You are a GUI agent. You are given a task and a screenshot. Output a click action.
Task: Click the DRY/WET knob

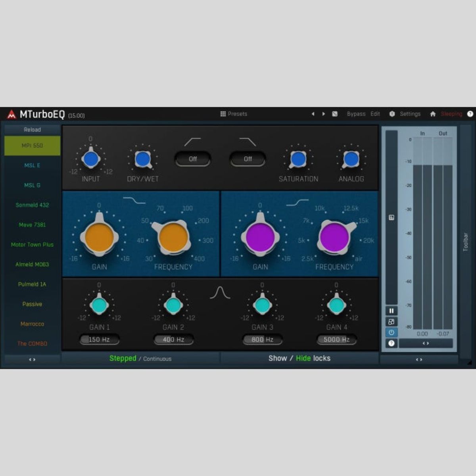tap(143, 159)
